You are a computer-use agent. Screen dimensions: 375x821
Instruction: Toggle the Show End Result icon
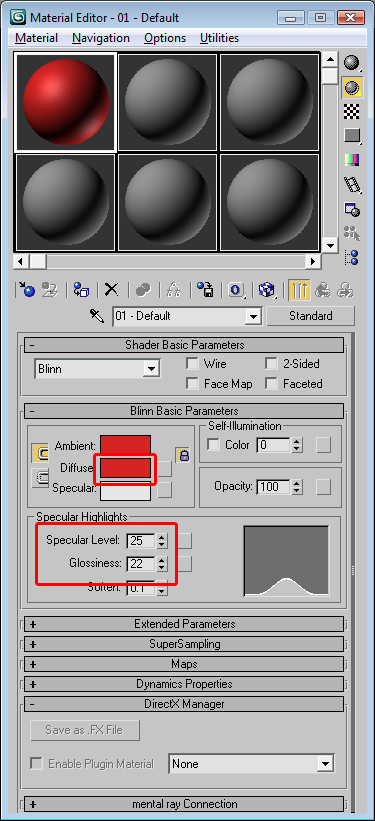pyautogui.click(x=299, y=290)
